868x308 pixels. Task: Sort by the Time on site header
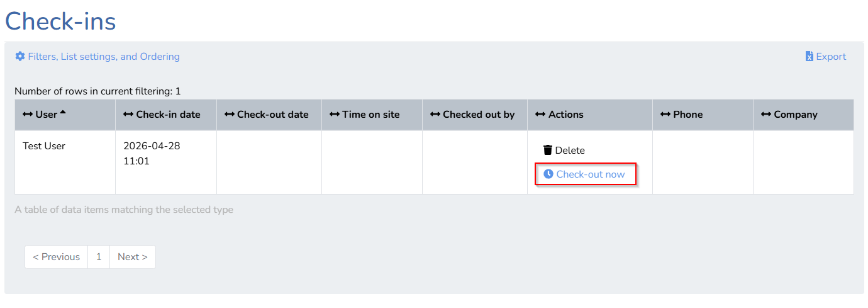coord(371,115)
